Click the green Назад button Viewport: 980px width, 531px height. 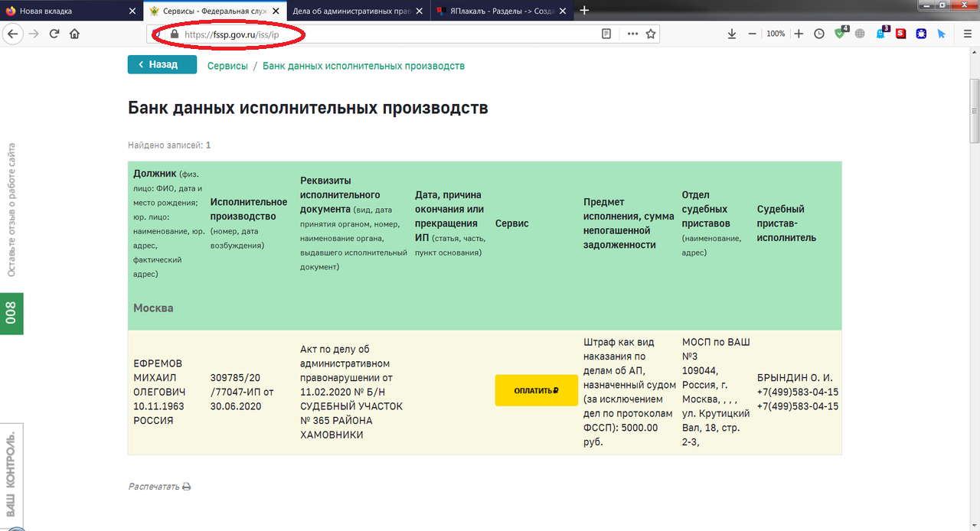pos(162,65)
